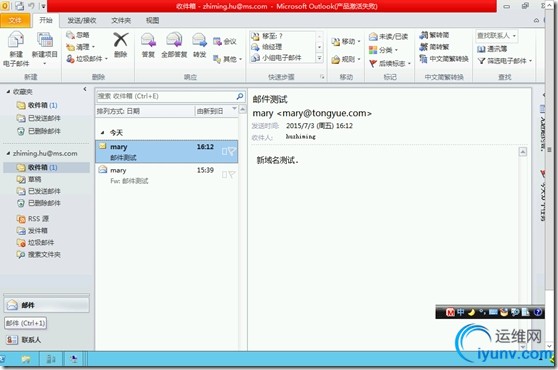The height and width of the screenshot is (370, 558).
Task: Click the inbox search field
Action: click(166, 96)
